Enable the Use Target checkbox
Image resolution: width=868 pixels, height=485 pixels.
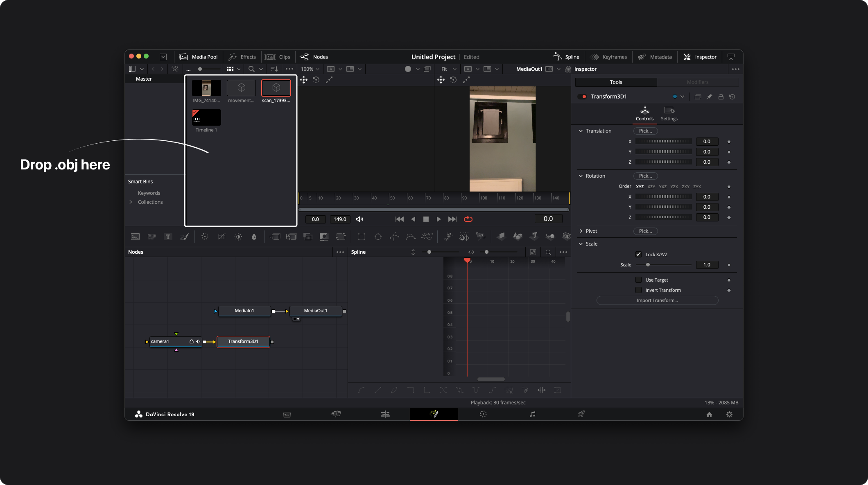638,280
